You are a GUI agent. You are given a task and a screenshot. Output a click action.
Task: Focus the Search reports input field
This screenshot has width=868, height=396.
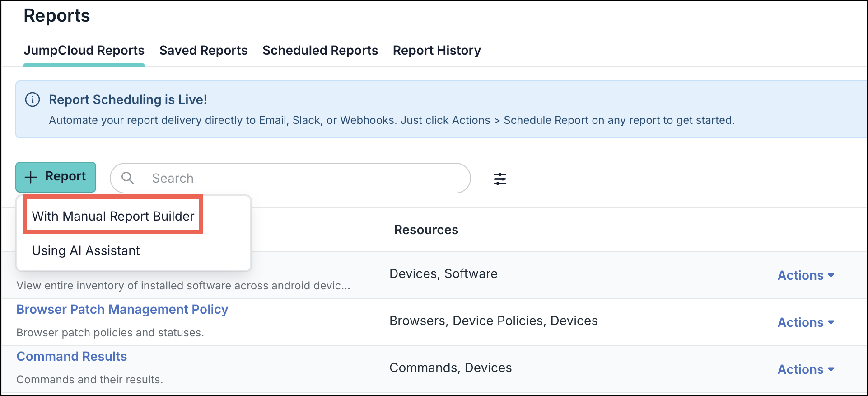click(290, 178)
